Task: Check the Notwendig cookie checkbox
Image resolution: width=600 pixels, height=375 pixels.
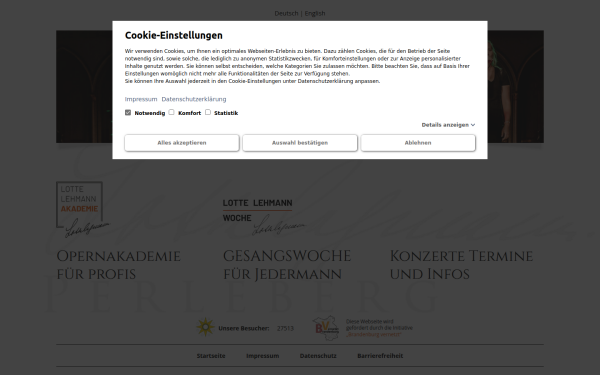Action: click(128, 112)
